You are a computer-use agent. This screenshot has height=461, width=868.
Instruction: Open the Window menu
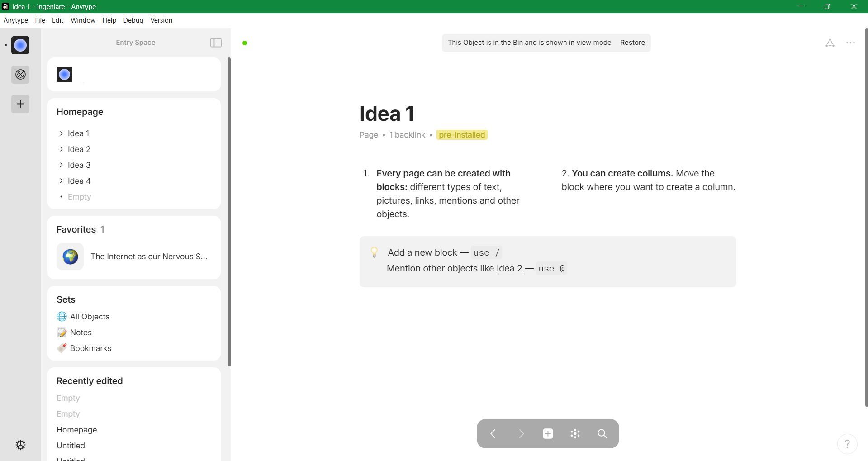coord(83,20)
